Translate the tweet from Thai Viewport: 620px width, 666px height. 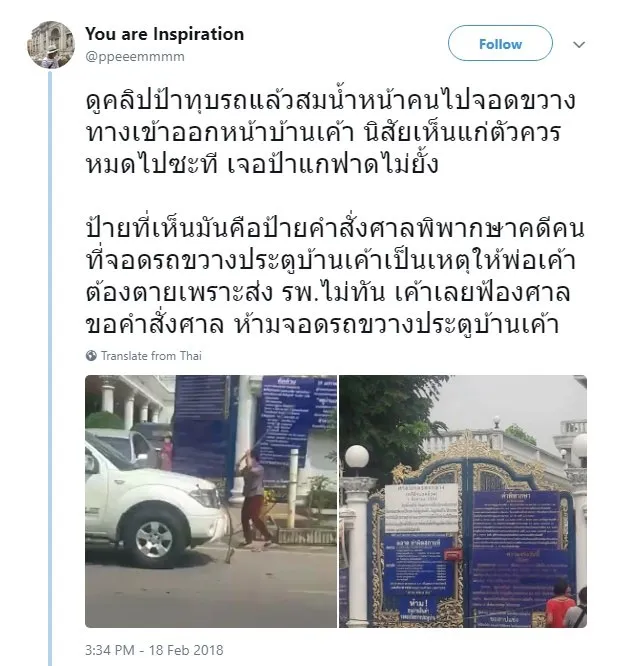point(151,356)
